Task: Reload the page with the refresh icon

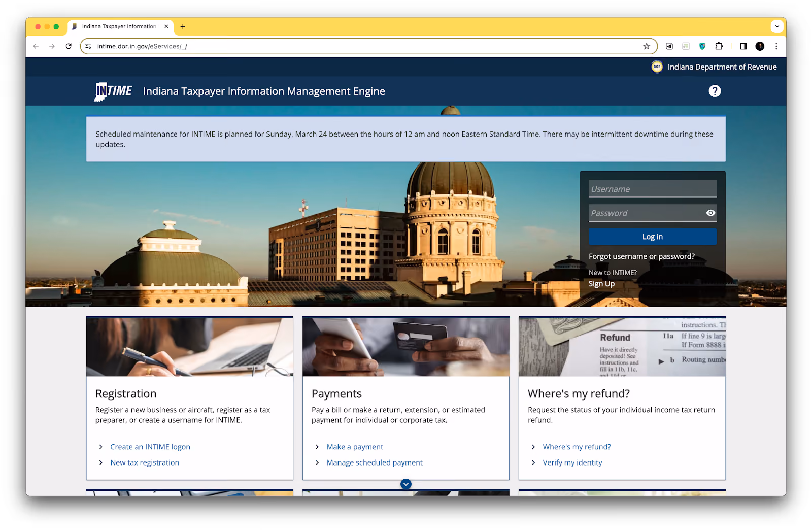Action: click(x=69, y=46)
